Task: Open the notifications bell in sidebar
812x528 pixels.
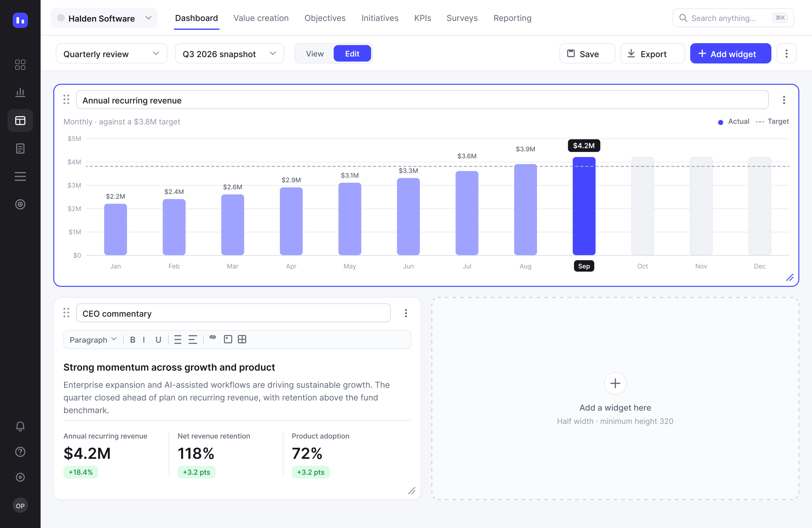Action: (20, 426)
